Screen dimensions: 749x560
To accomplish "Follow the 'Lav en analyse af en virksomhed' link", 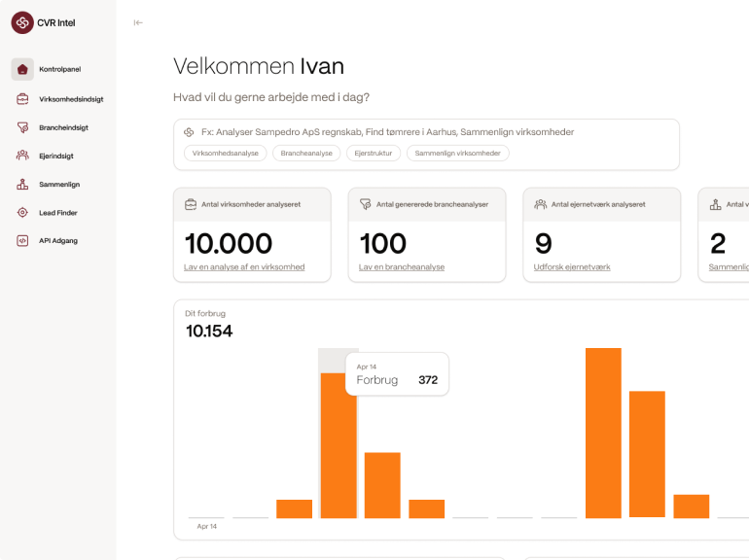I will [244, 267].
